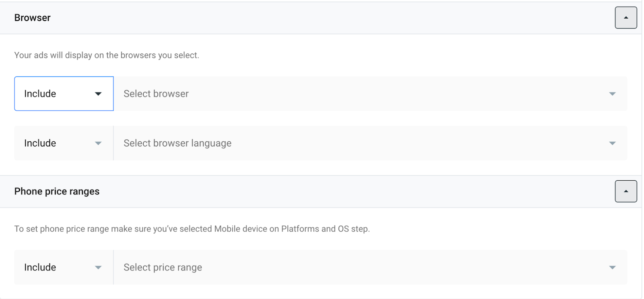Open the Include selector for browsers
The width and height of the screenshot is (644, 299).
pos(64,94)
